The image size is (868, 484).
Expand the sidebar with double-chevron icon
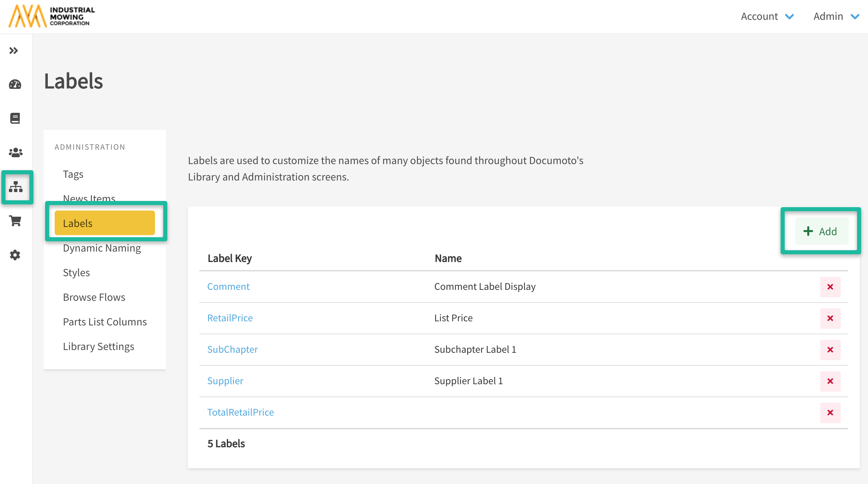pyautogui.click(x=14, y=51)
